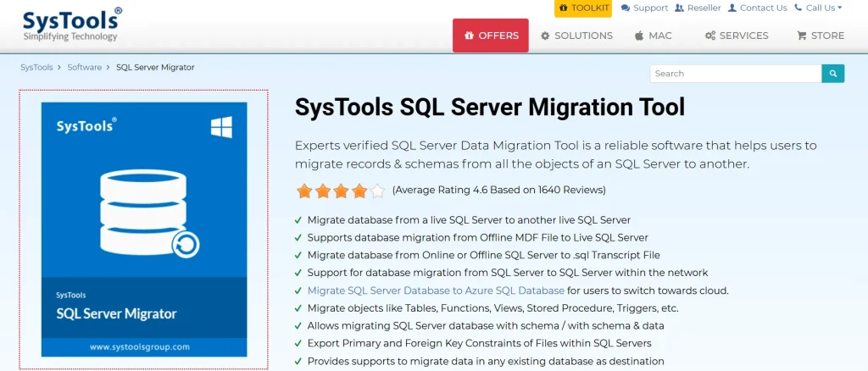Open the TOOLKIT button
The width and height of the screenshot is (868, 371).
tap(583, 8)
